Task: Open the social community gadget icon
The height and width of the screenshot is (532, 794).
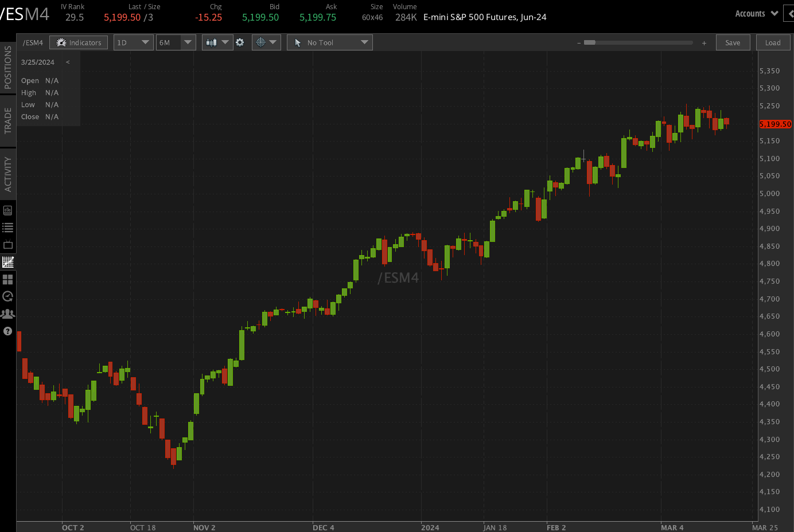Action: coord(7,314)
